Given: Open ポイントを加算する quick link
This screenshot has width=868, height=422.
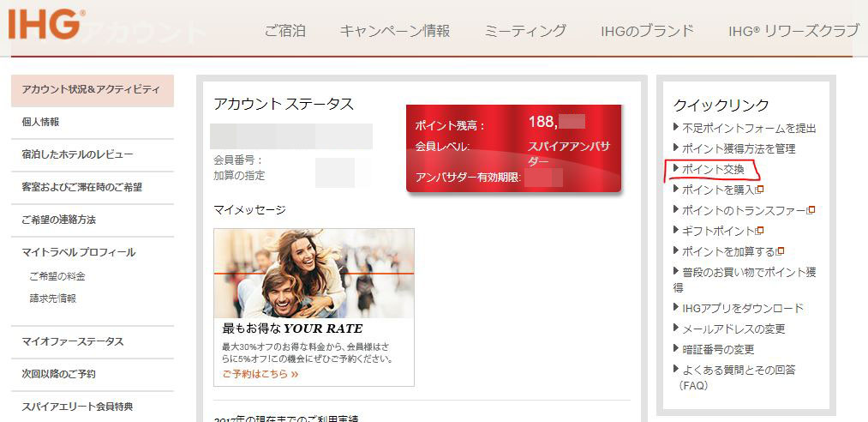Looking at the screenshot, I should [x=729, y=251].
